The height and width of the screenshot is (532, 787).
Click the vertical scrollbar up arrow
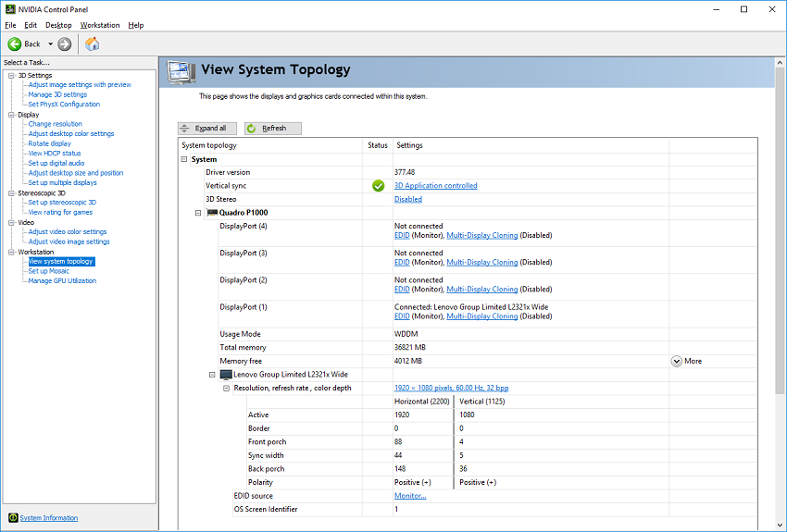coord(780,63)
